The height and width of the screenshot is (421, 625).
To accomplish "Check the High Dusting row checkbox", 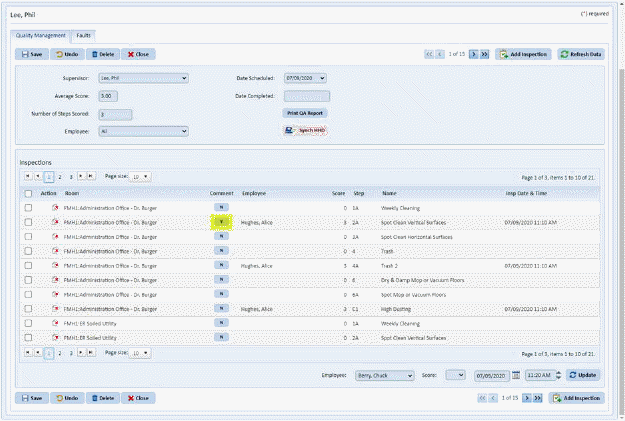I will click(29, 310).
